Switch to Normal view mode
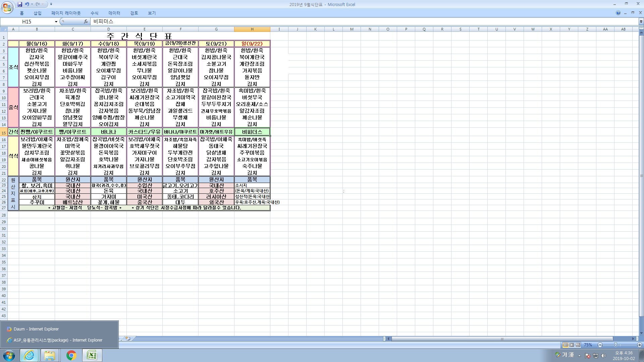The height and width of the screenshot is (362, 644). pyautogui.click(x=566, y=345)
